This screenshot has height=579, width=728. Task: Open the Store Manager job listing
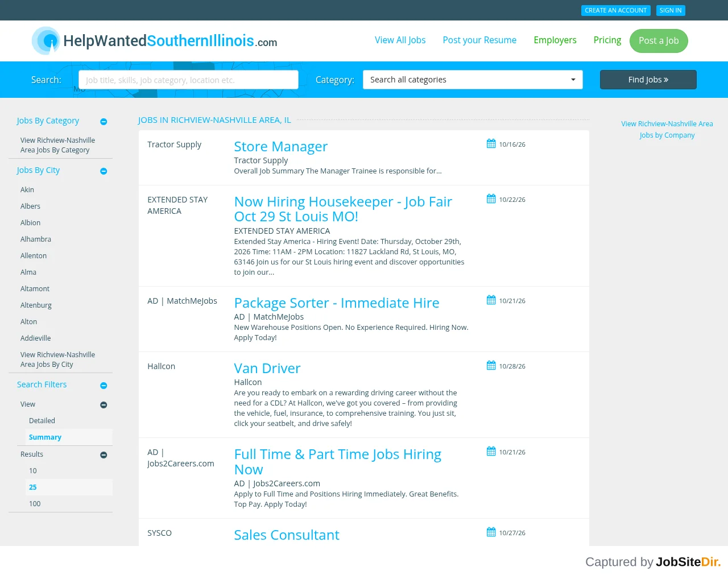tap(281, 147)
